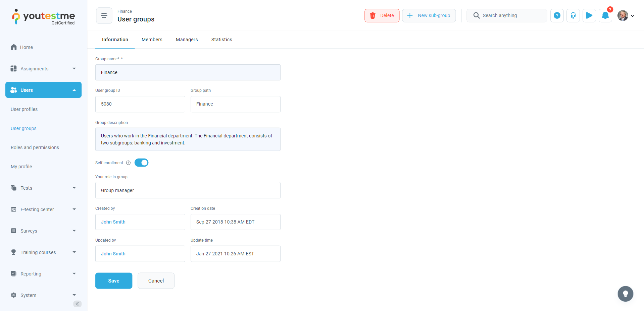Image resolution: width=644 pixels, height=311 pixels.
Task: Collapse sidebar with double-chevron icon
Action: 77,304
